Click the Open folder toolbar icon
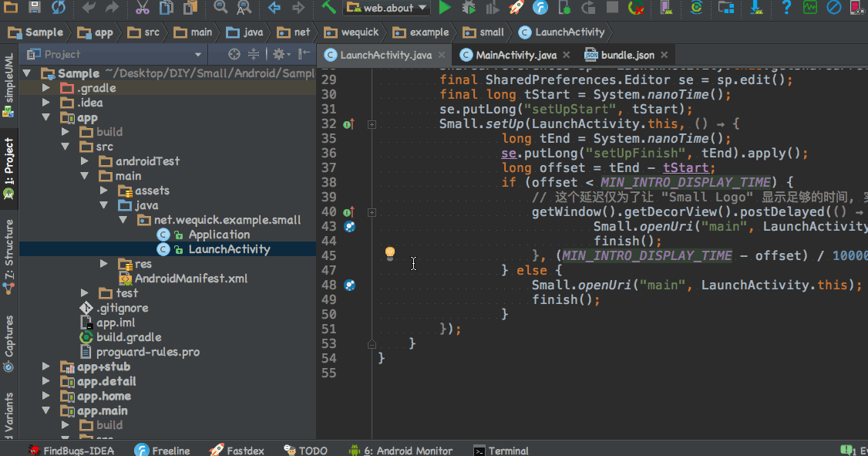The height and width of the screenshot is (456, 868). [x=11, y=7]
